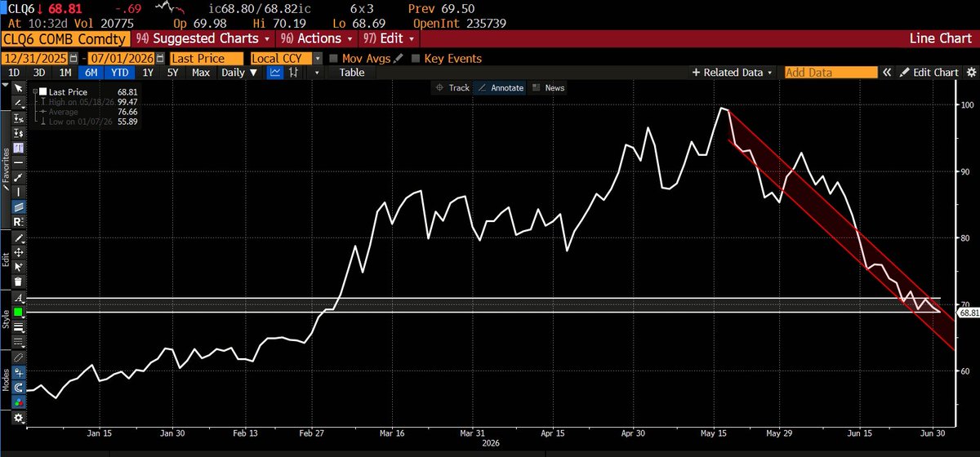Open calendar picker for start date 12/31/2025
980x457 pixels.
(73, 59)
